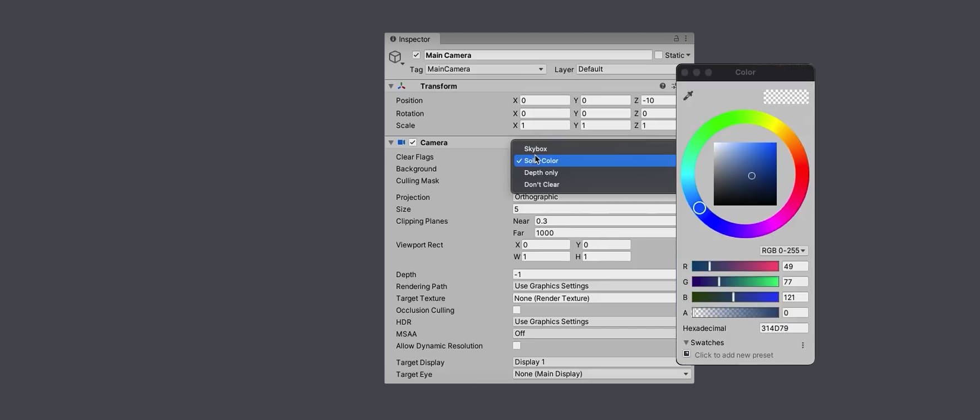Open the RGB 0-255 color mode dropdown
The height and width of the screenshot is (420, 980).
[x=783, y=251]
